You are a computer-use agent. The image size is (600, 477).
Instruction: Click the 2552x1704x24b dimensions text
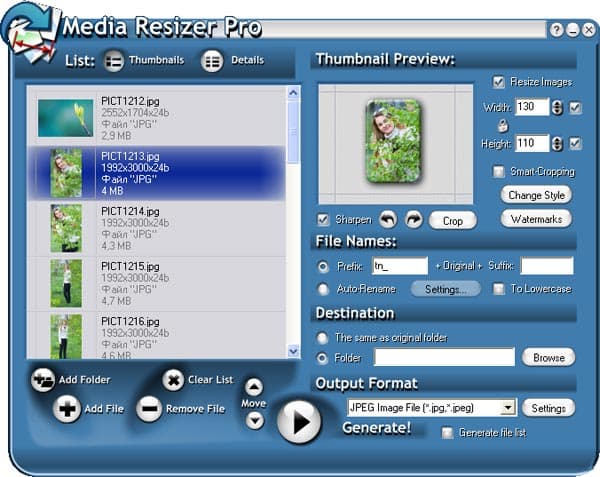(x=135, y=113)
